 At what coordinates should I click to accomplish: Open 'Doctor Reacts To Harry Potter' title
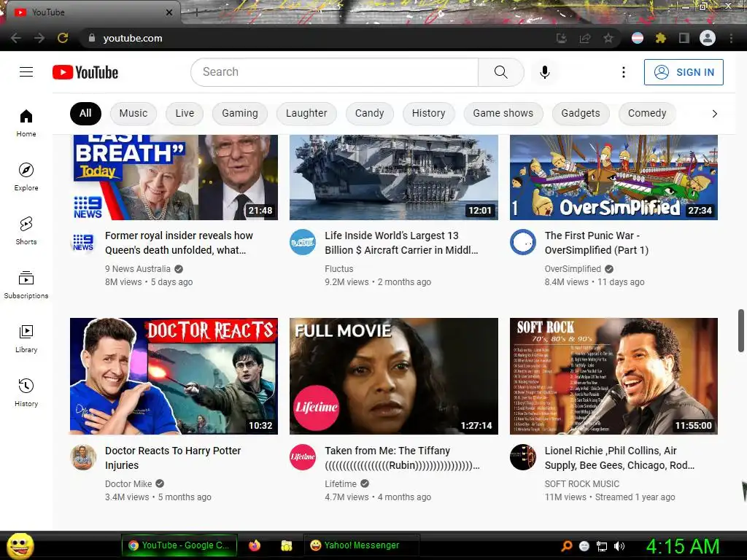click(172, 458)
